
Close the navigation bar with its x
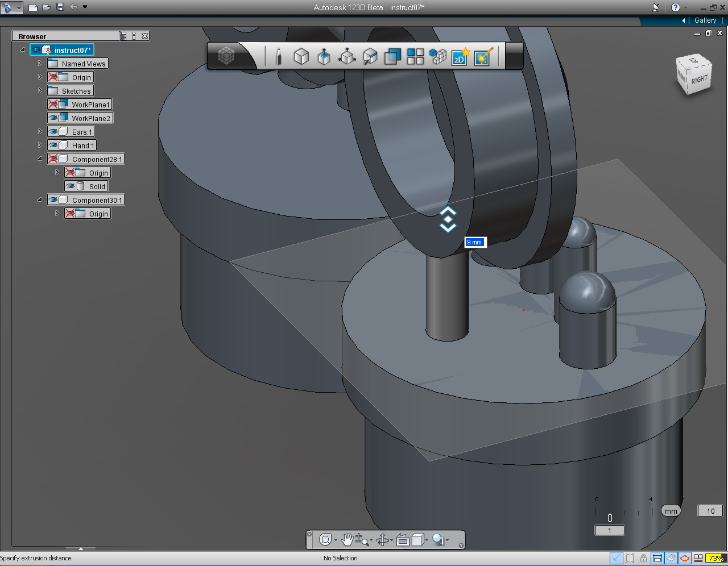pos(309,534)
